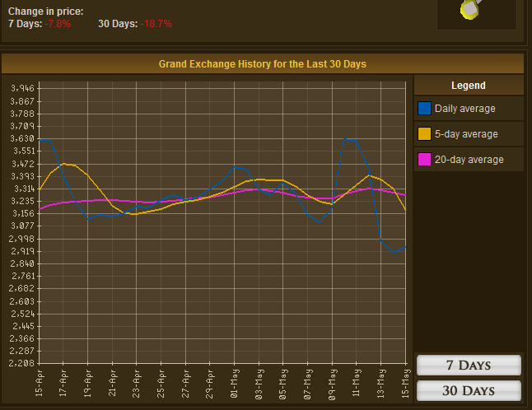Click the 3,630 y-axis label
The width and height of the screenshot is (532, 410).
[x=22, y=138]
